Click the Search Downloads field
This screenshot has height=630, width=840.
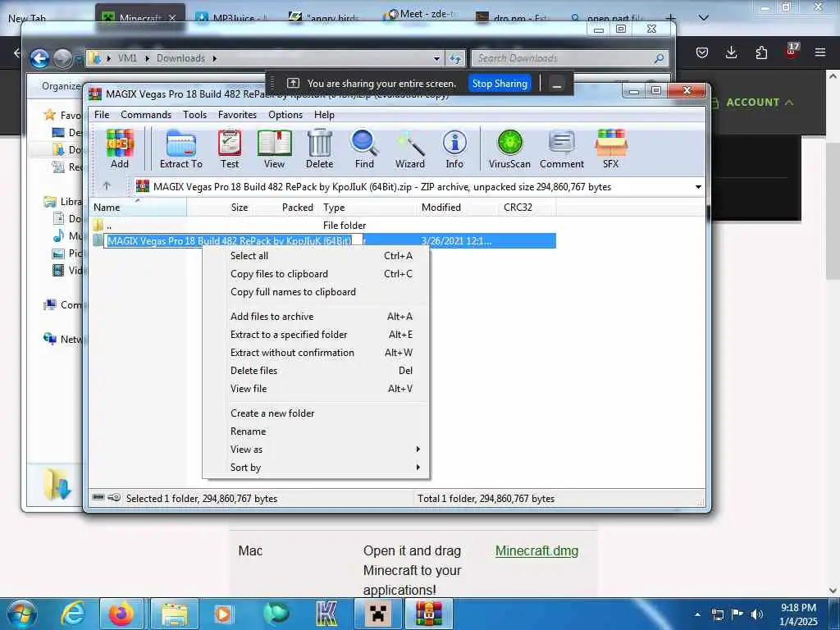pos(570,58)
